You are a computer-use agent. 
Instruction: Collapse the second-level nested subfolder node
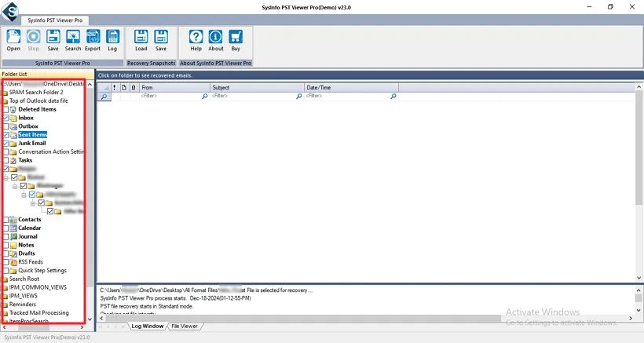point(15,186)
